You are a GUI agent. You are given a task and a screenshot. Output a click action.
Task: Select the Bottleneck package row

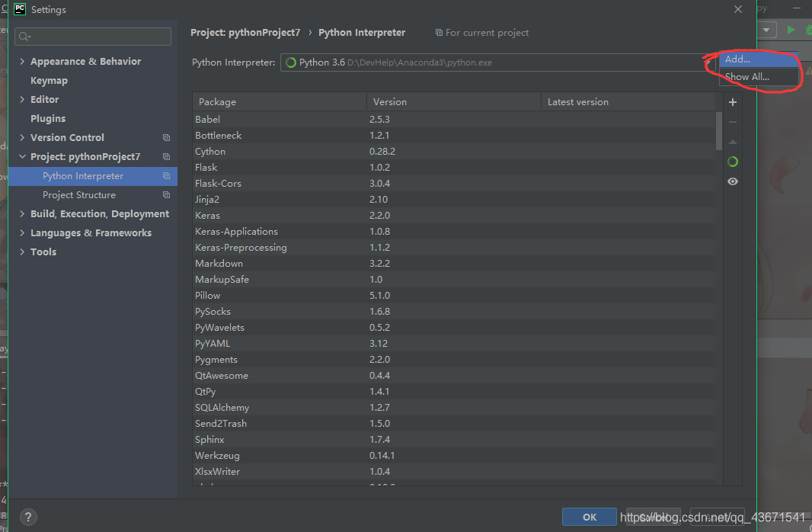(454, 135)
